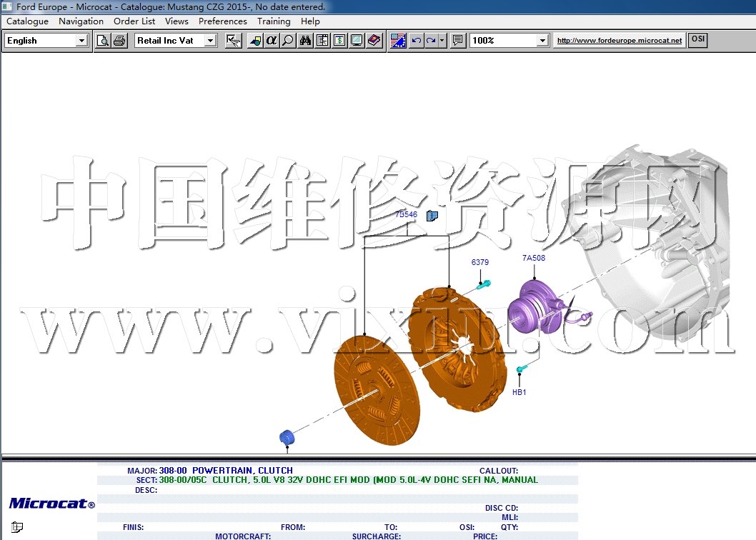Click the speech bubble notes icon
The image size is (756, 540).
coord(458,41)
